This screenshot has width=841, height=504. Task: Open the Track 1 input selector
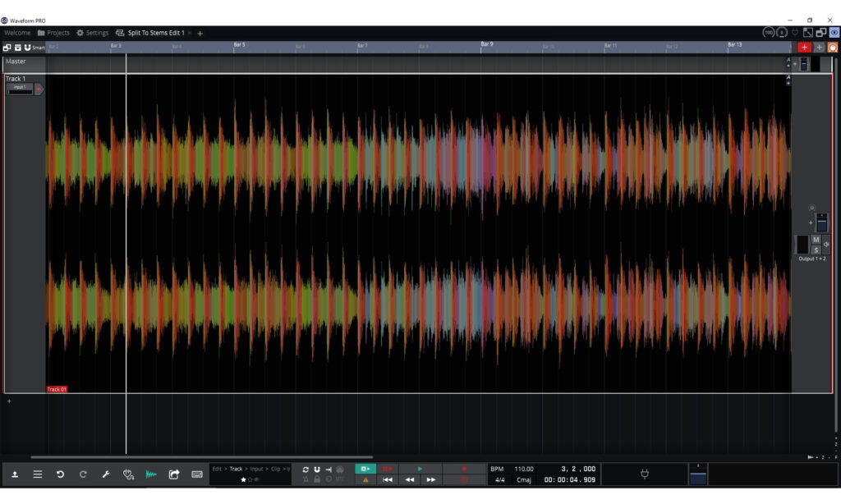tap(20, 89)
